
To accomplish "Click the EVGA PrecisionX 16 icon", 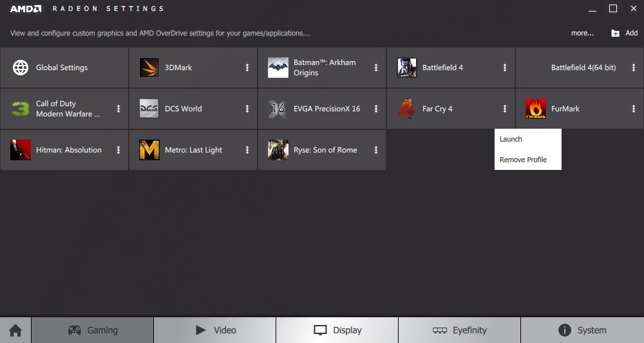I will click(278, 109).
